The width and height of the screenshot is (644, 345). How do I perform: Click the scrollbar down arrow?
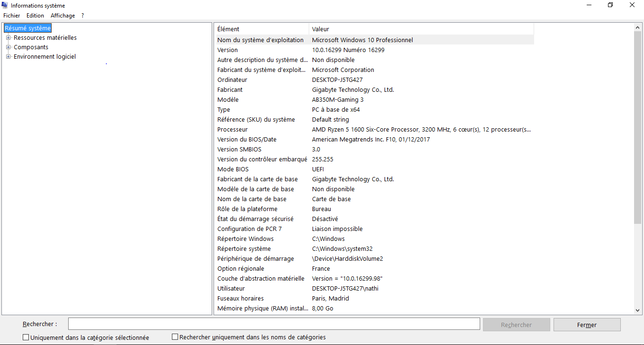(637, 310)
